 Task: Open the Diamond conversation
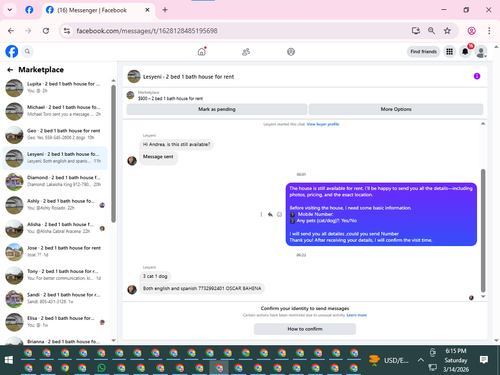(55, 181)
